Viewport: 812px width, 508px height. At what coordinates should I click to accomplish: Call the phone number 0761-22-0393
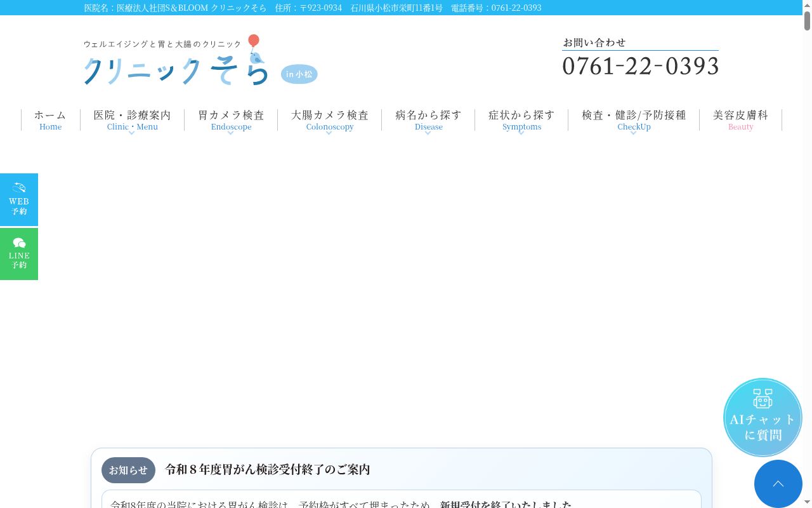tap(640, 66)
